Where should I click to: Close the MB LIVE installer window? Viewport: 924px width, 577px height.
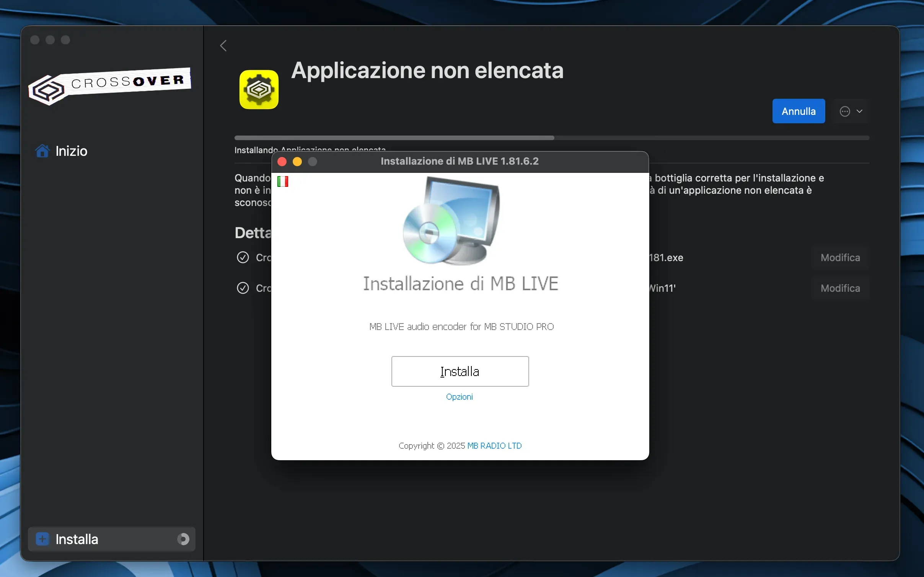tap(282, 162)
